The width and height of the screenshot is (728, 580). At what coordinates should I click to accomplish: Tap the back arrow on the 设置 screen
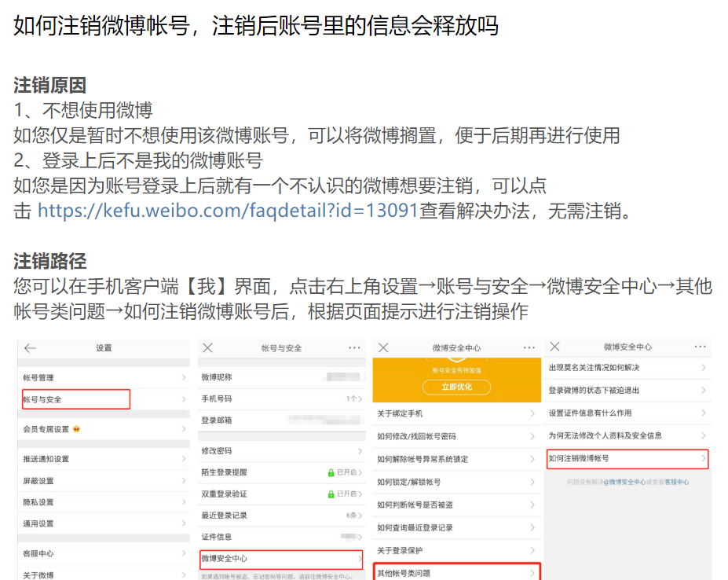point(30,348)
